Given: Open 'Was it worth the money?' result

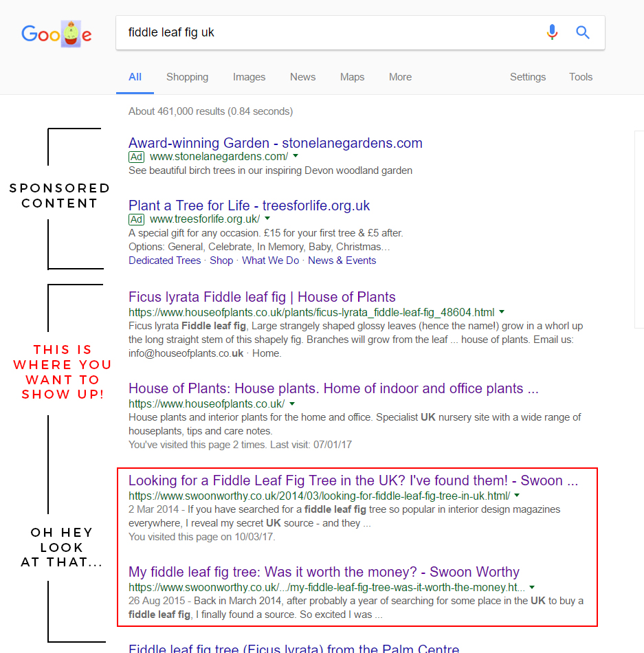Looking at the screenshot, I should pos(324,572).
